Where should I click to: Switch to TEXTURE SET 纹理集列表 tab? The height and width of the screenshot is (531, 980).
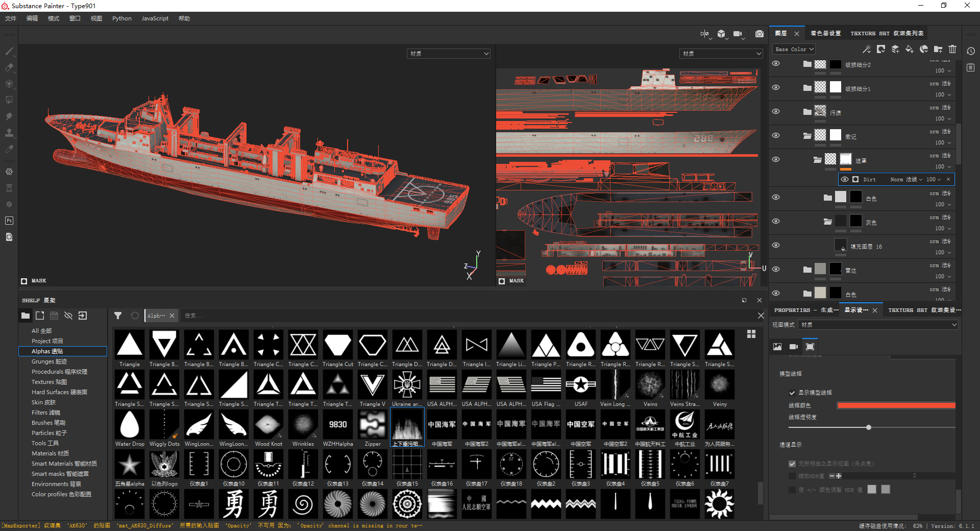click(887, 33)
